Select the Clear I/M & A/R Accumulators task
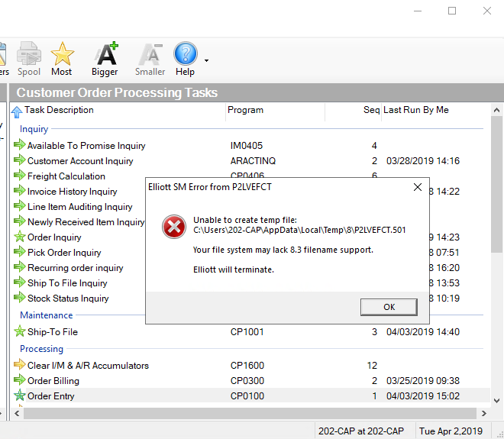The height and width of the screenshot is (439, 504). click(x=88, y=366)
